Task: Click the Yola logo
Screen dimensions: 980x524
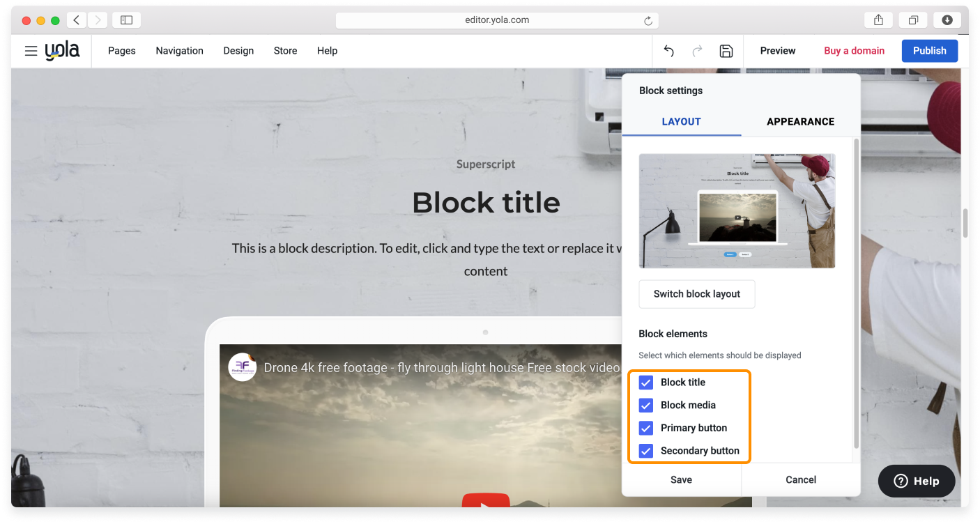Action: [62, 50]
